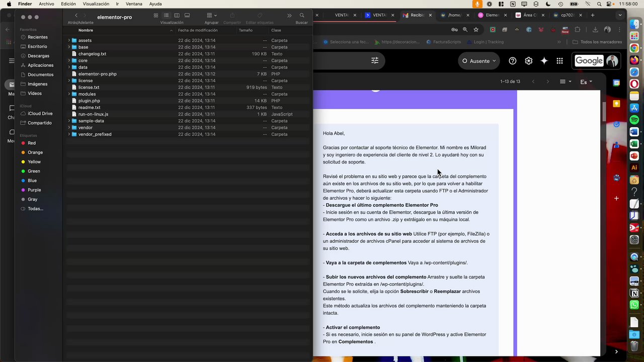The height and width of the screenshot is (362, 644).
Task: Open the Login | Tracking bookmark
Action: (x=485, y=42)
